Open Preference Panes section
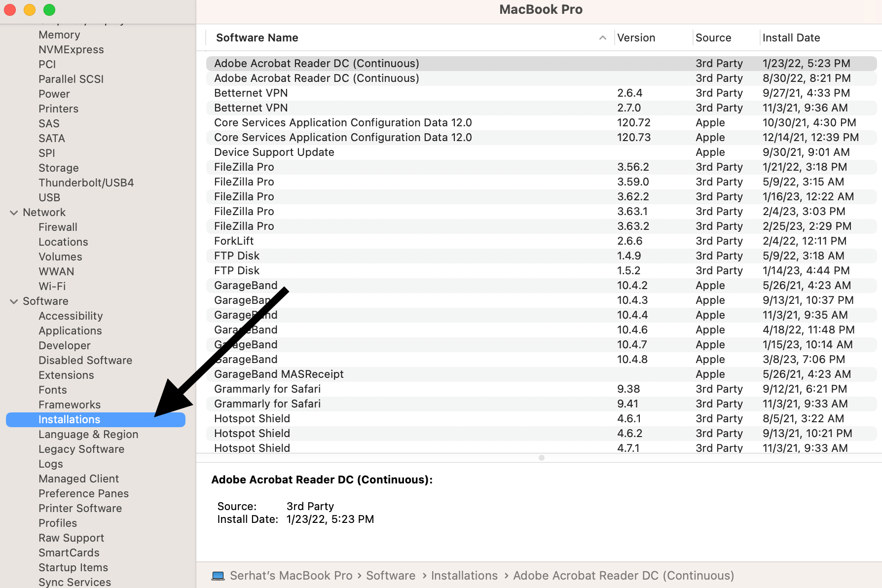 83,494
